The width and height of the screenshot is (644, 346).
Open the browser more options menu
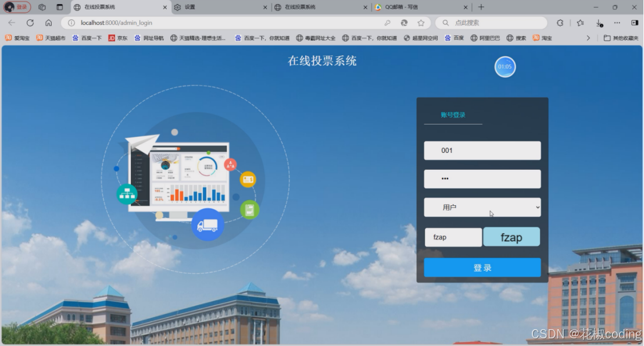point(617,22)
